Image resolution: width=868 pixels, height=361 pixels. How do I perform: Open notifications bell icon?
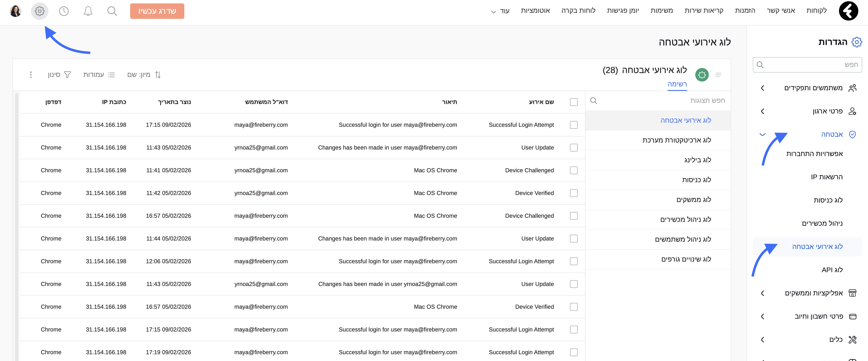(88, 11)
